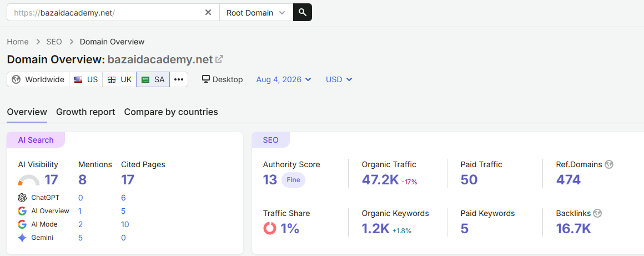Open external link icon beside bazaidacademy.net
644x256 pixels.
pyautogui.click(x=219, y=59)
